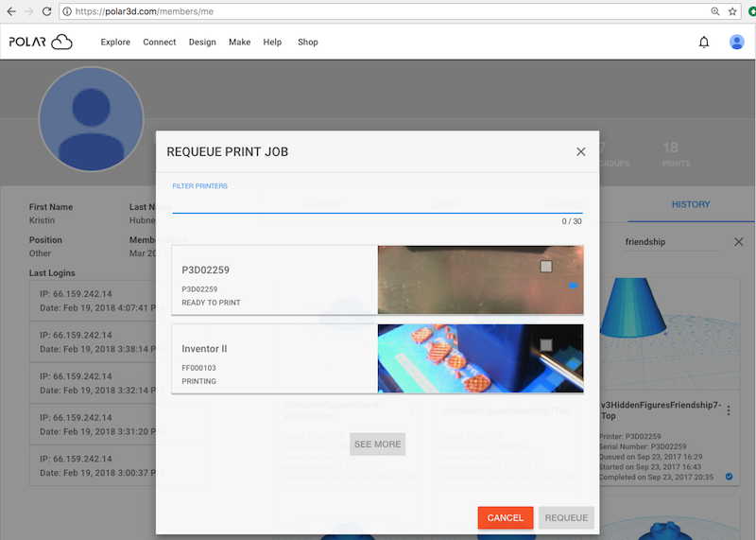The width and height of the screenshot is (756, 540).
Task: Click the 0 / 30 character counter
Action: point(572,221)
